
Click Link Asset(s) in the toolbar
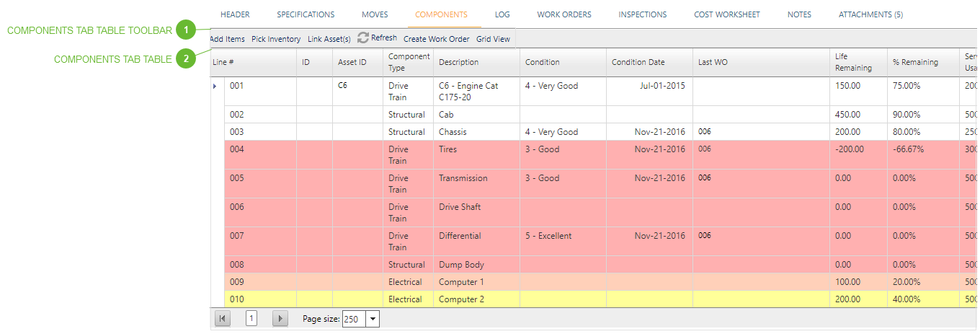click(x=329, y=39)
